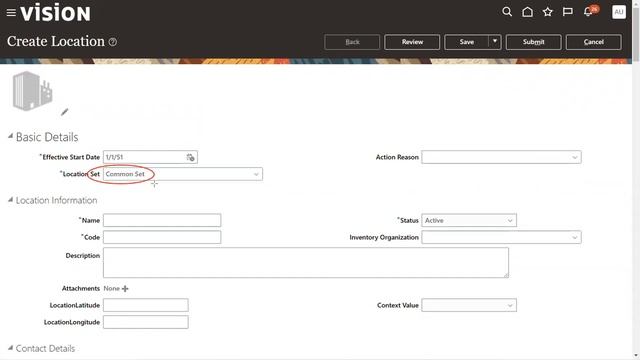Open the Effective Start Date calendar picker
640x360 pixels.
(191, 157)
